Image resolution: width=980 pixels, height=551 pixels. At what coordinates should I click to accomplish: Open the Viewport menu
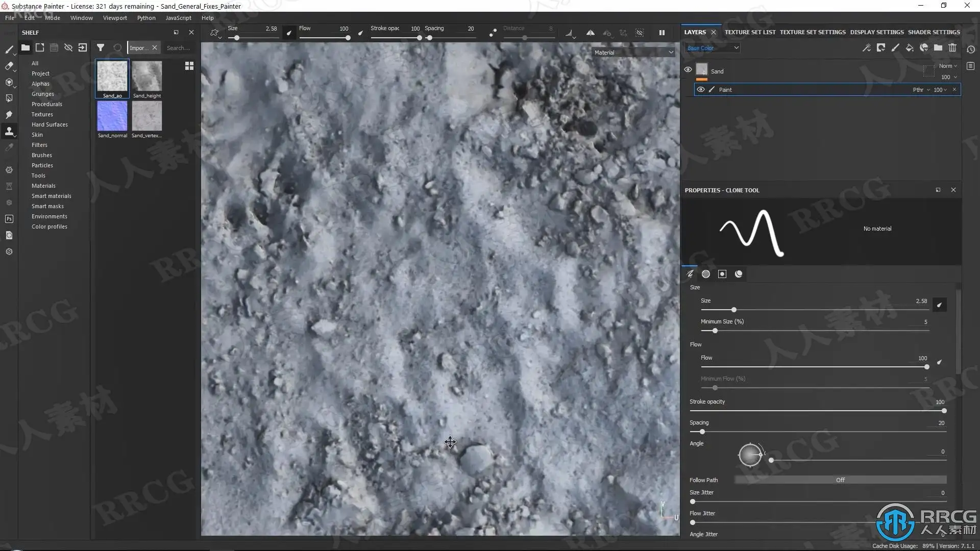click(115, 18)
